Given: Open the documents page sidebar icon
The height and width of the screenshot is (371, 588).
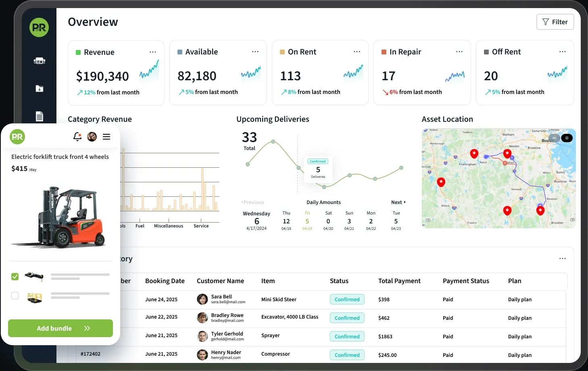Looking at the screenshot, I should (39, 116).
